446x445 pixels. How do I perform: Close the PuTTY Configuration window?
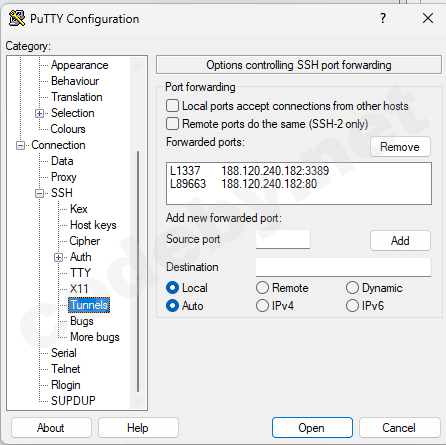tap(428, 18)
